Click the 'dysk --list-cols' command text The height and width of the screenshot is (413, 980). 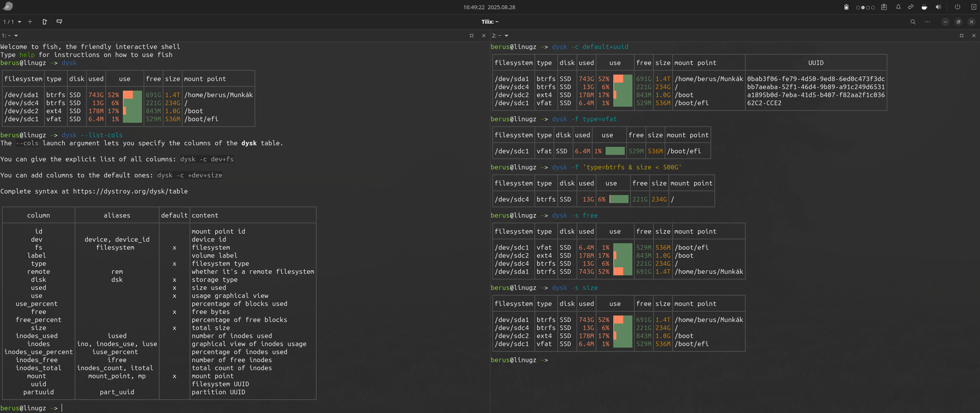pyautogui.click(x=92, y=135)
